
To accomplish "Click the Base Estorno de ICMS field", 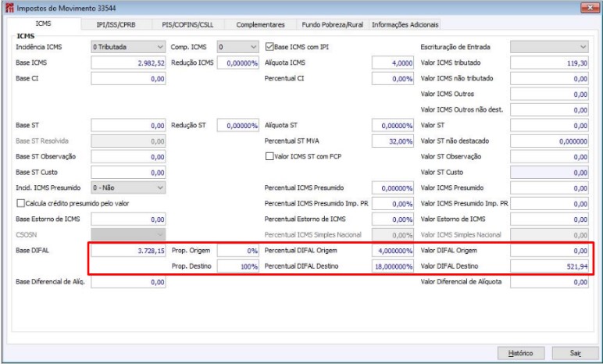I will [x=128, y=219].
